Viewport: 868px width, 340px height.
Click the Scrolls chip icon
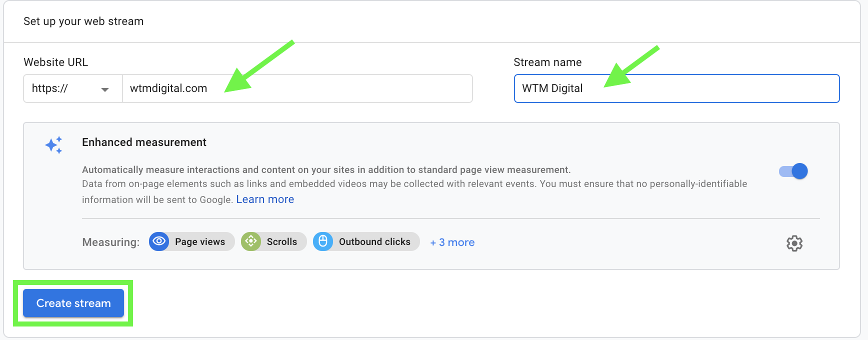point(251,241)
